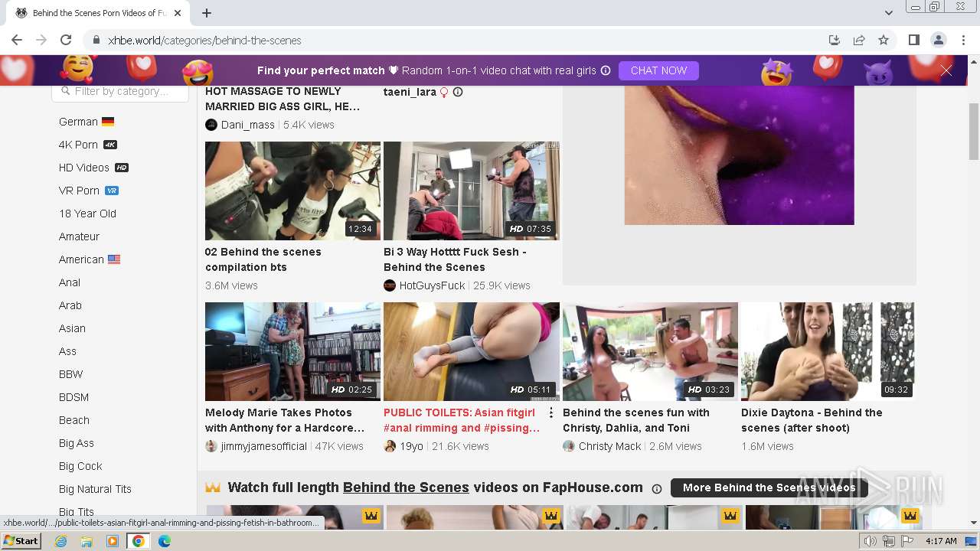
Task: Reload the current page
Action: pyautogui.click(x=66, y=40)
